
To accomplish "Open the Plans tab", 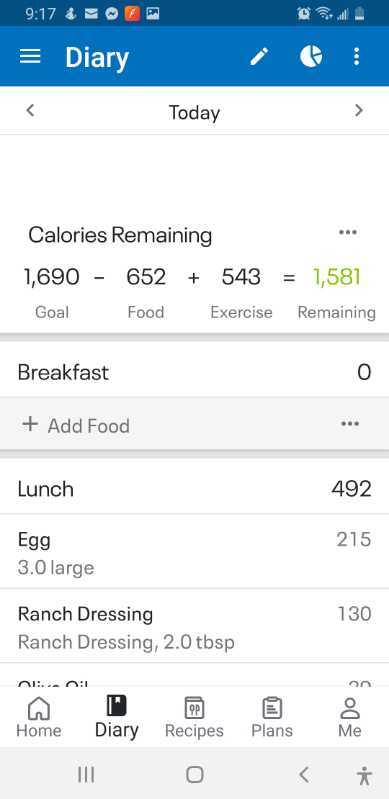I will tap(272, 717).
